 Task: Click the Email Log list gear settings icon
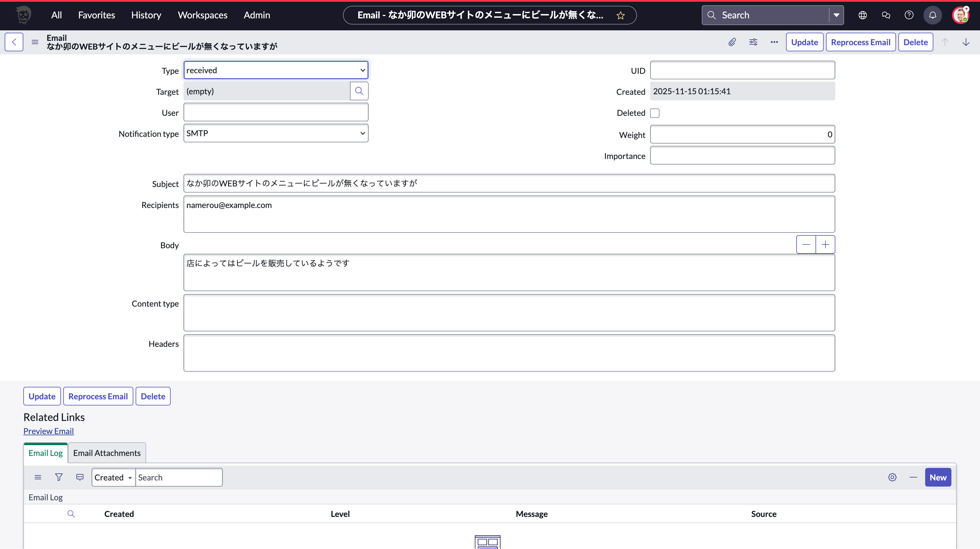click(892, 477)
